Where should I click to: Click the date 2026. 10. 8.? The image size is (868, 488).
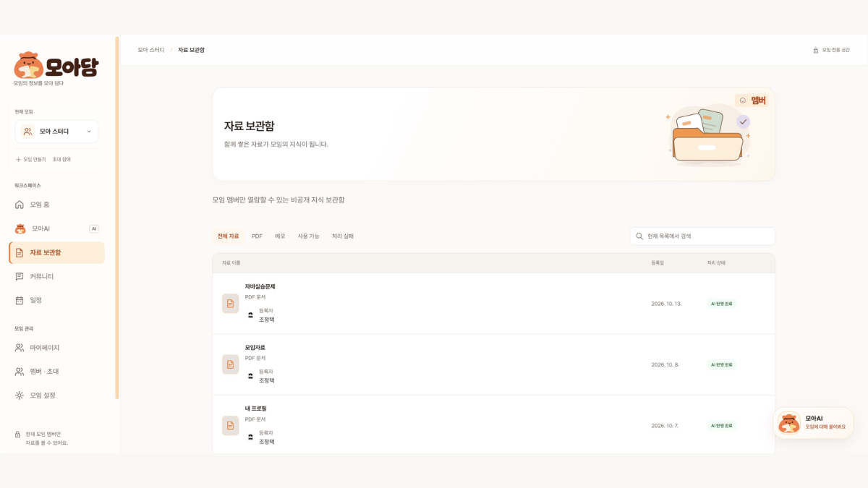(665, 364)
